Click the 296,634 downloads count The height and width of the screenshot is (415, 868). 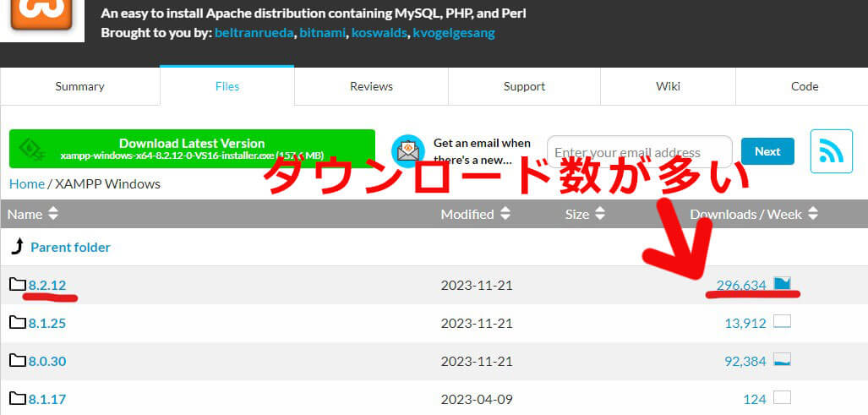click(x=741, y=285)
